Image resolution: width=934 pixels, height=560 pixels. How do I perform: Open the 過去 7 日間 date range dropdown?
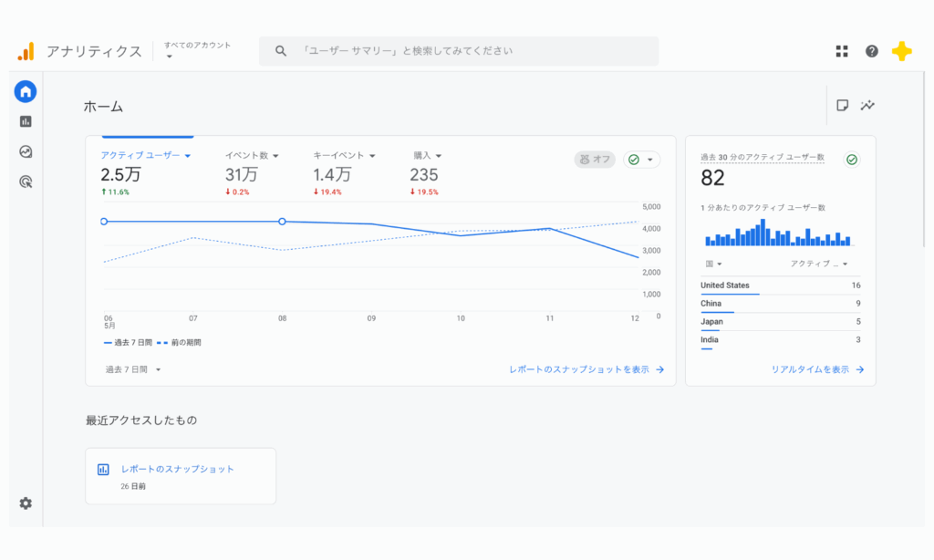(133, 370)
